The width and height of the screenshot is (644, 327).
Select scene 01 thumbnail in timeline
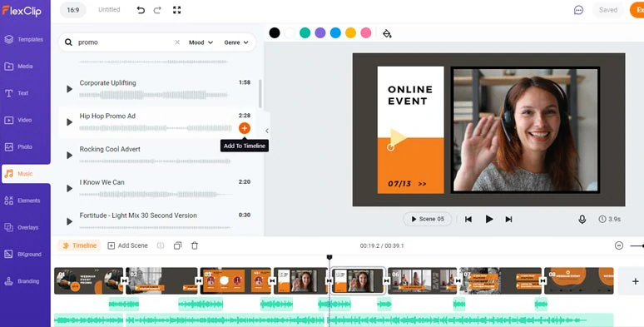click(89, 280)
